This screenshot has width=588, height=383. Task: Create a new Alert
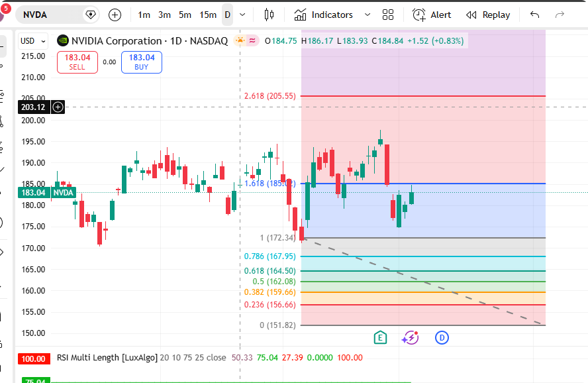pos(432,15)
